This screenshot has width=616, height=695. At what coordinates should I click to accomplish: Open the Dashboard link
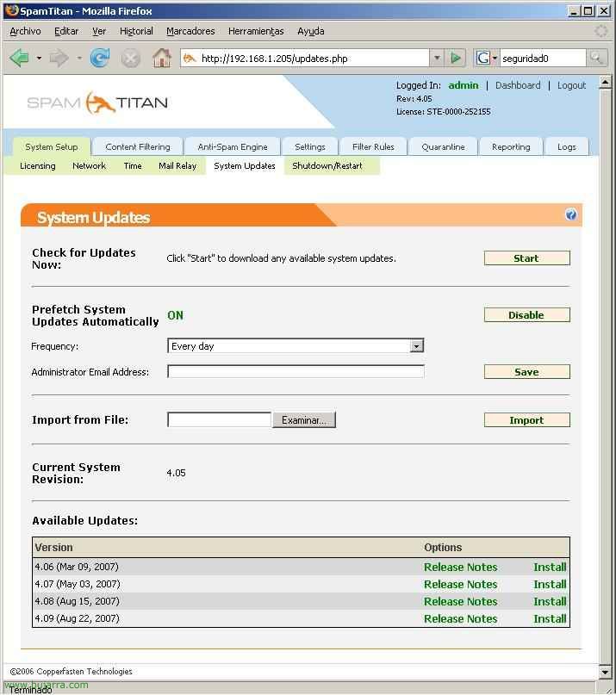[518, 85]
